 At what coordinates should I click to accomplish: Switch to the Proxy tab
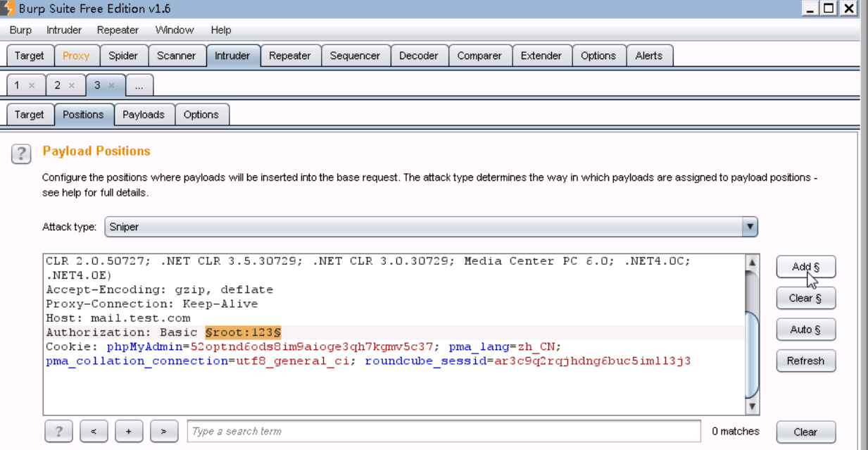tap(76, 56)
